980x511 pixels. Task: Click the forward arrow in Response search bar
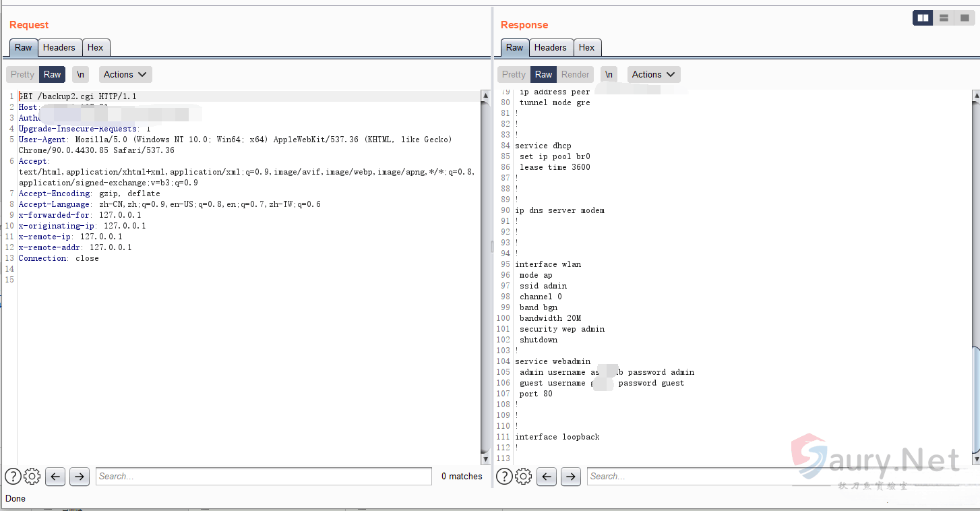[x=571, y=477]
